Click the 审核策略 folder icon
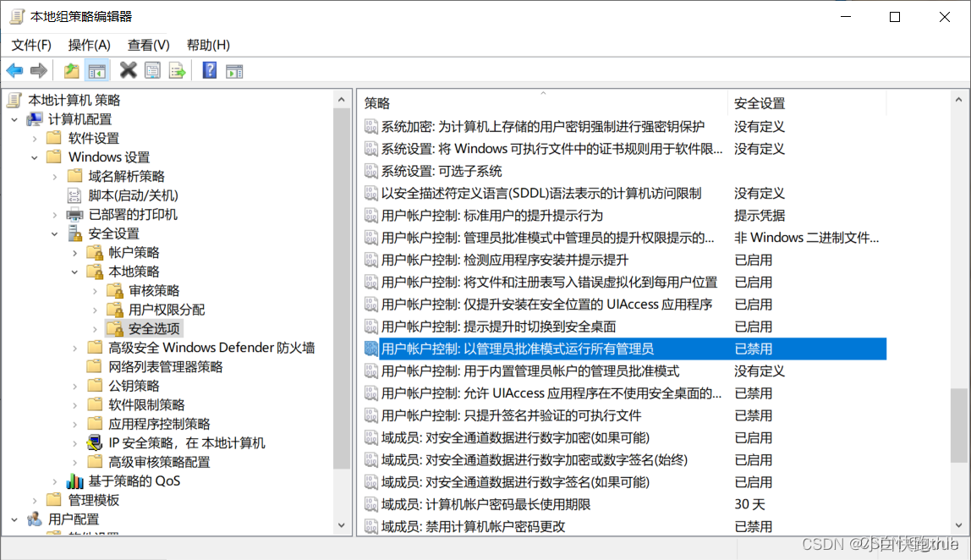Viewport: 971px width, 560px height. click(115, 290)
